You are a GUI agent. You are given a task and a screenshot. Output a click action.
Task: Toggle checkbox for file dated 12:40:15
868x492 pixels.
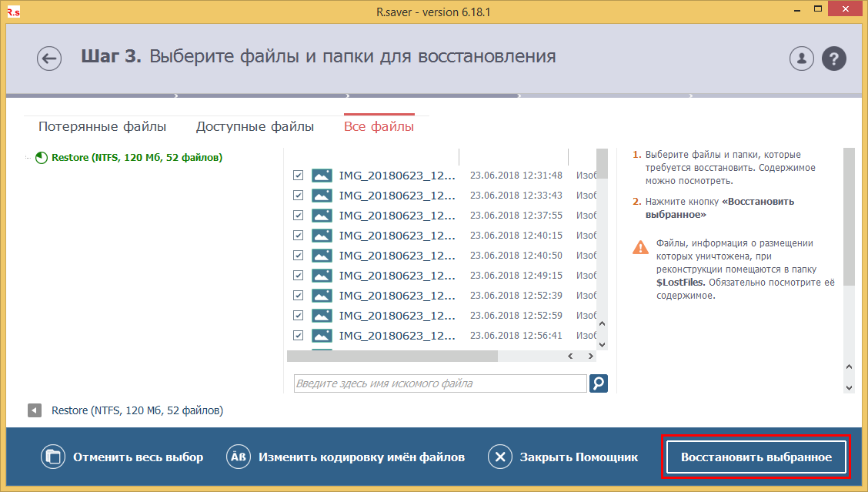(299, 236)
